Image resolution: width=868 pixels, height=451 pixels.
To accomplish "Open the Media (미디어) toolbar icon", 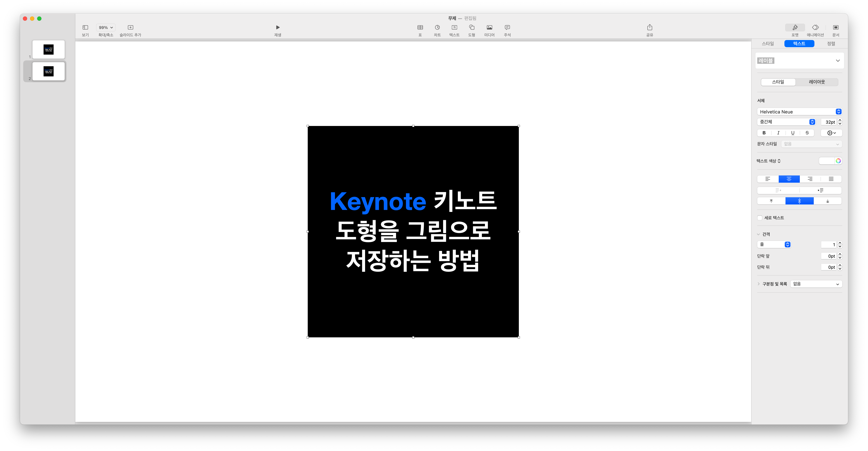I will pos(489,28).
